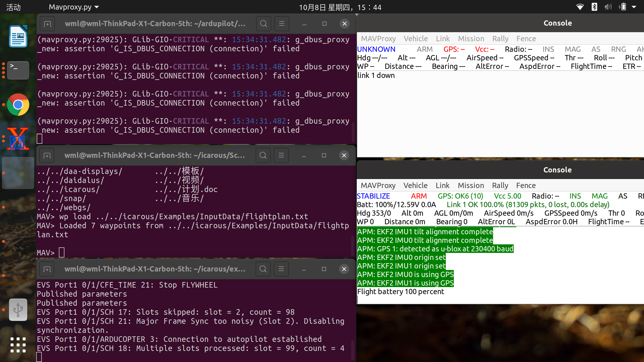
Task: Click the Bluetooth icon in the top bar
Action: (594, 7)
